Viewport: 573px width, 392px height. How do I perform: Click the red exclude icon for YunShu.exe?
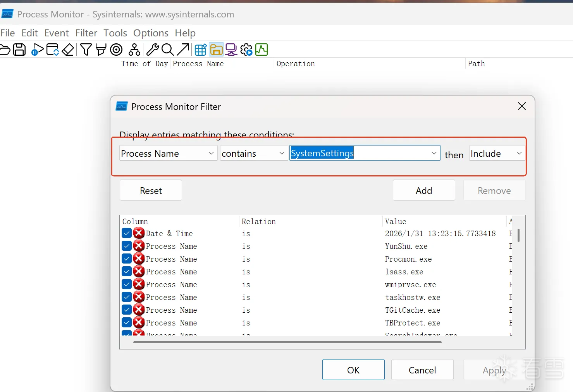pyautogui.click(x=139, y=246)
